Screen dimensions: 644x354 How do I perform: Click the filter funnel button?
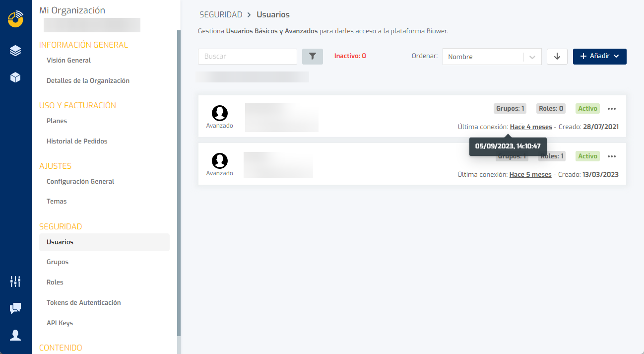pyautogui.click(x=312, y=57)
